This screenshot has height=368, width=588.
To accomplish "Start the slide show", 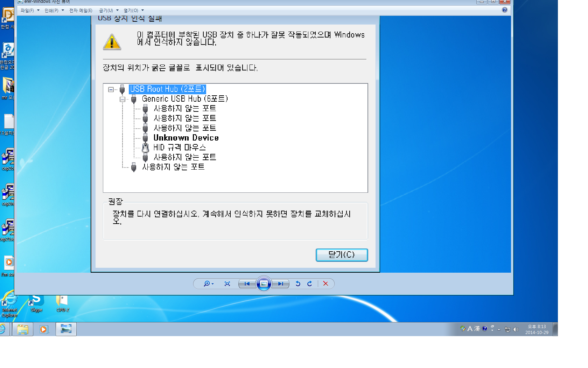I will pyautogui.click(x=264, y=284).
